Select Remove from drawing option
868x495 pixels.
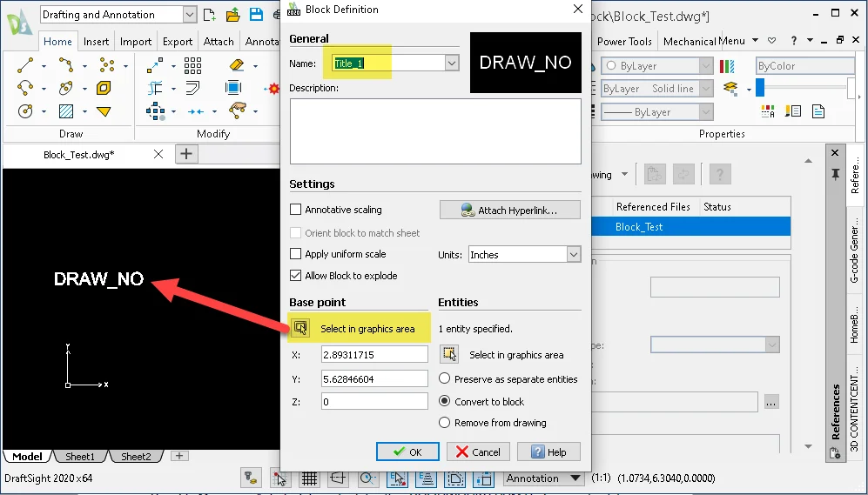444,423
